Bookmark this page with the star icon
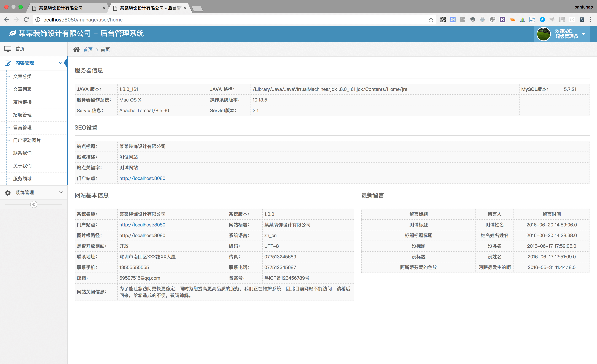 coord(431,20)
